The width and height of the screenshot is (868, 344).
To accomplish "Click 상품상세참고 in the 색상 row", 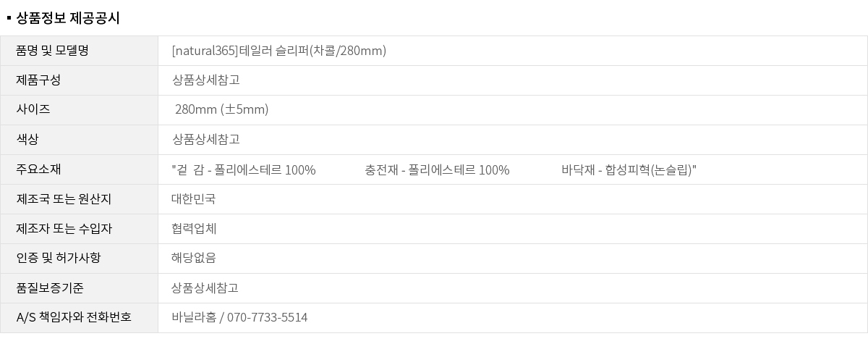I will [x=205, y=139].
